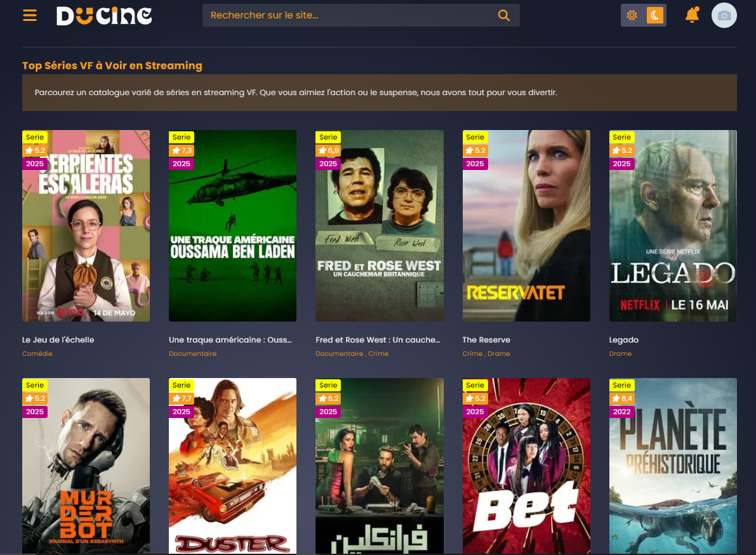Select Crime genre under The Reserve
The height and width of the screenshot is (555, 756).
pos(472,354)
